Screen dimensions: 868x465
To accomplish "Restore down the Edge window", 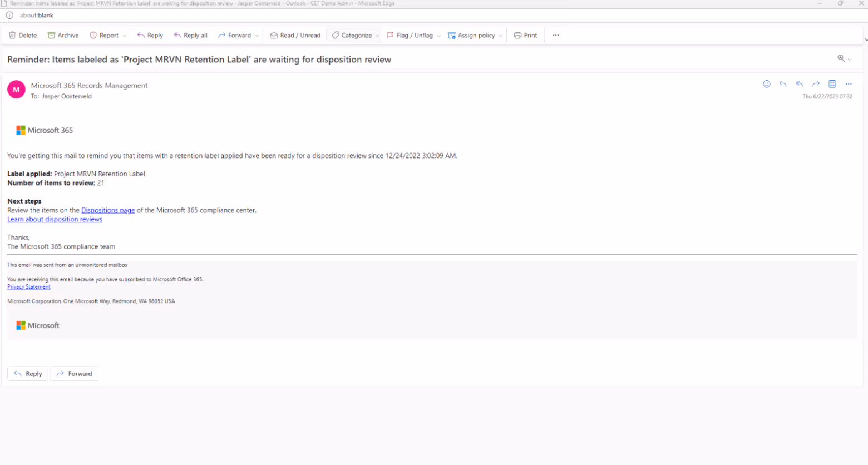I will [840, 3].
